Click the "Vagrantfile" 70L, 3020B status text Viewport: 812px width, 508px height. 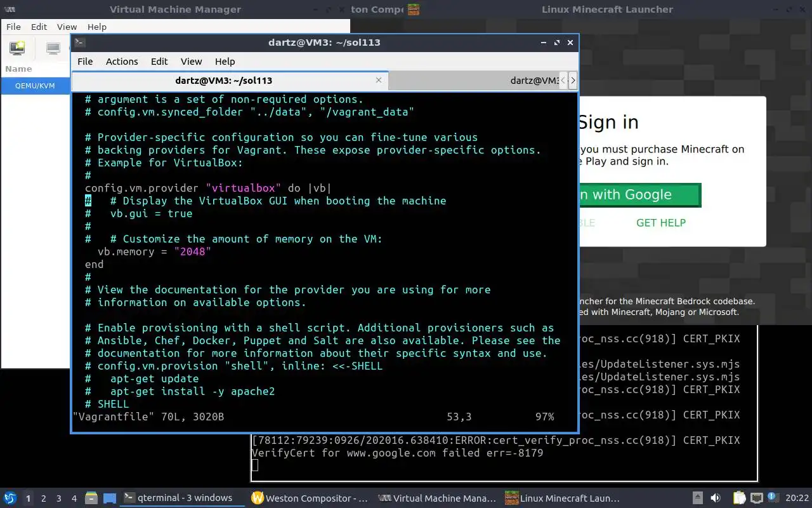tap(148, 417)
